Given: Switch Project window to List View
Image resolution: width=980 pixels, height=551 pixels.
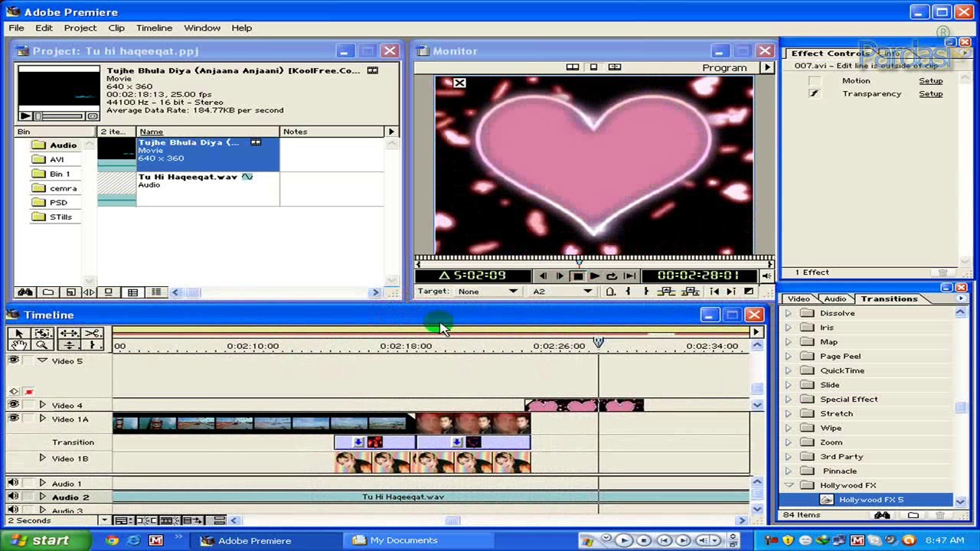Looking at the screenshot, I should point(156,292).
